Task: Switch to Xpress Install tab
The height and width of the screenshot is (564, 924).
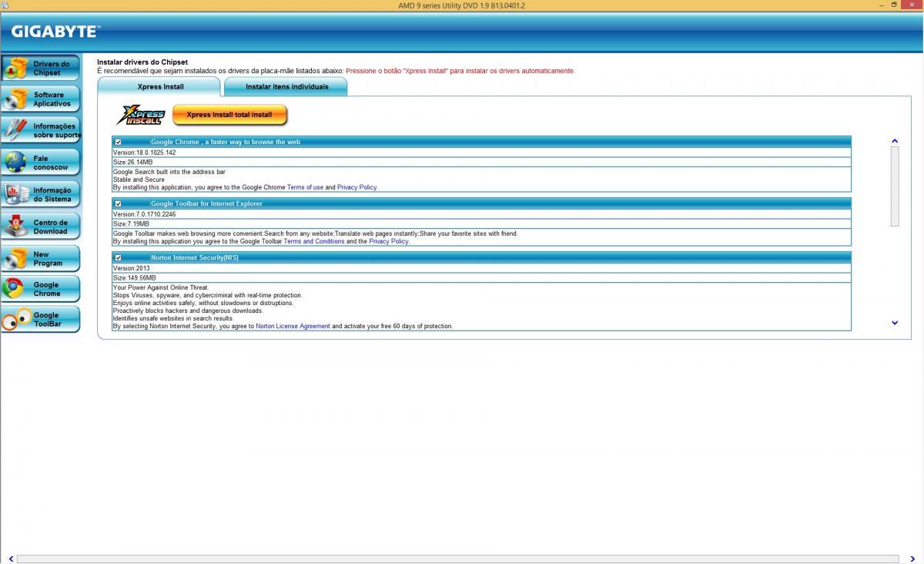Action: tap(159, 86)
